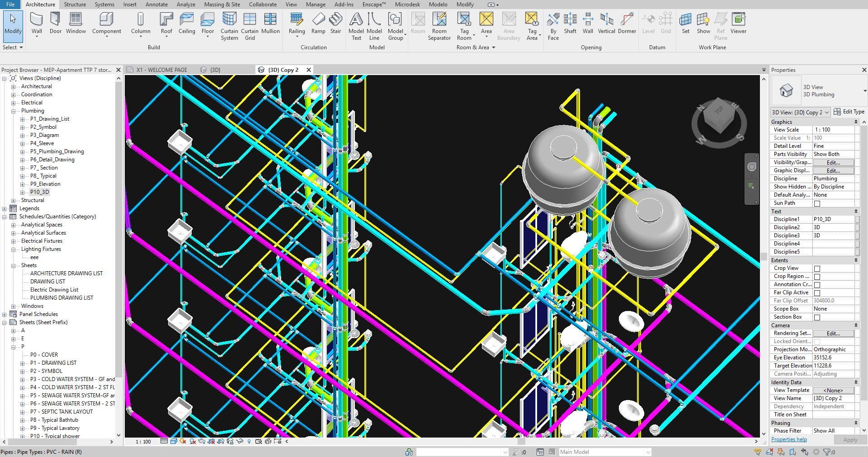Enable the Crop View checkbox

pos(817,269)
